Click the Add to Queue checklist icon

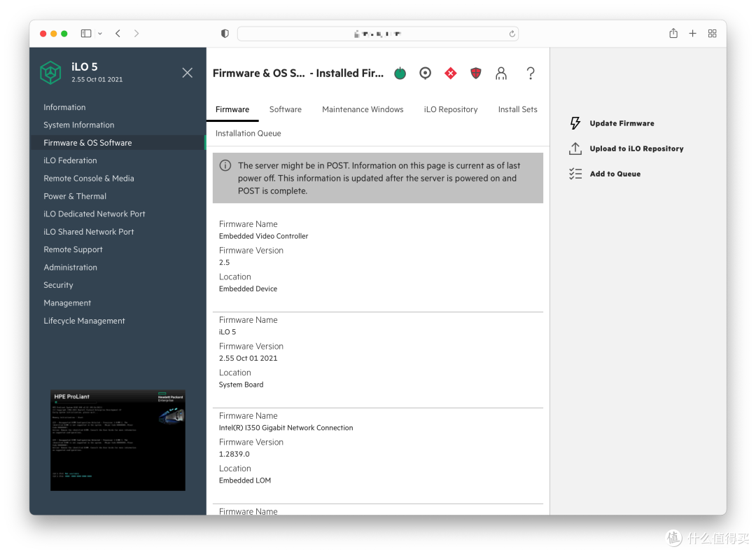tap(575, 173)
